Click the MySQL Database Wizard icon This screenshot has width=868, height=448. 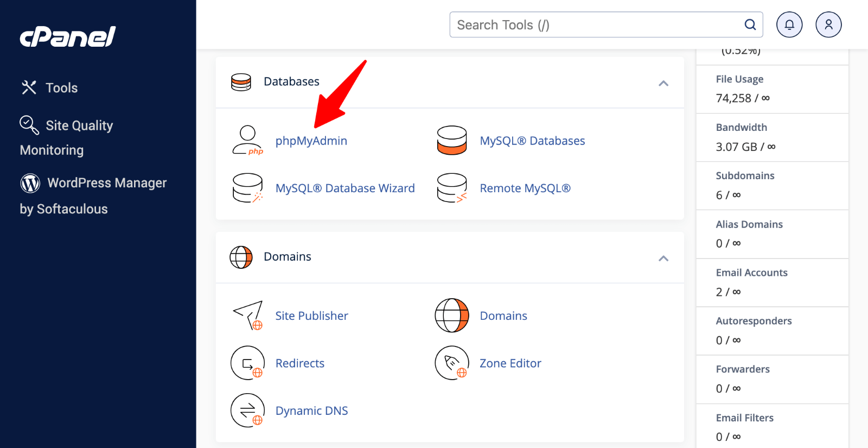pyautogui.click(x=248, y=188)
